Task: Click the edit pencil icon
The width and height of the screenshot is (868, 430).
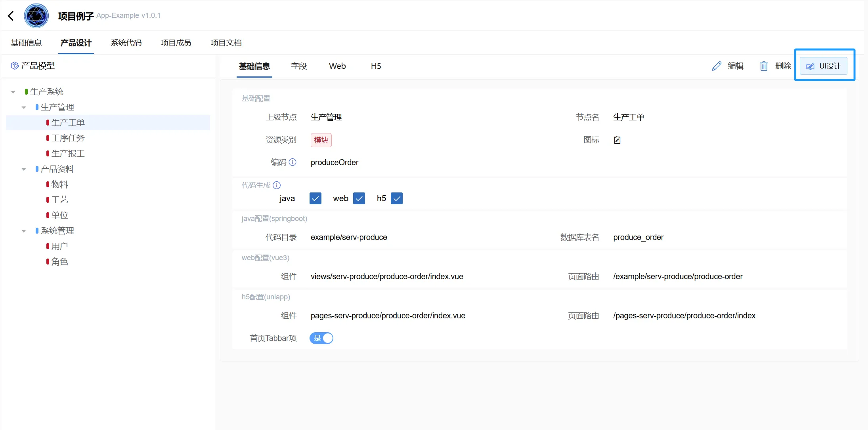Action: (x=716, y=66)
